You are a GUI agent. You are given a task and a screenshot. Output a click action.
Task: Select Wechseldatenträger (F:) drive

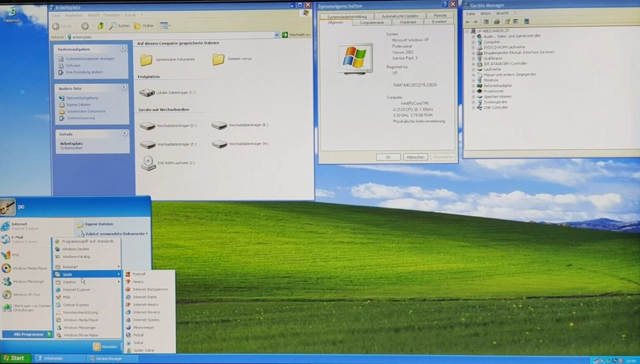click(168, 145)
